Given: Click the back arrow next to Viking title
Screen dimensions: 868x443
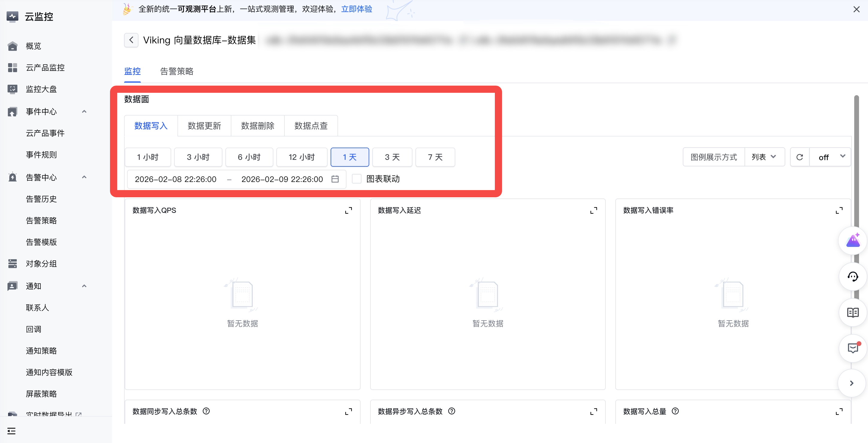Looking at the screenshot, I should [x=131, y=40].
